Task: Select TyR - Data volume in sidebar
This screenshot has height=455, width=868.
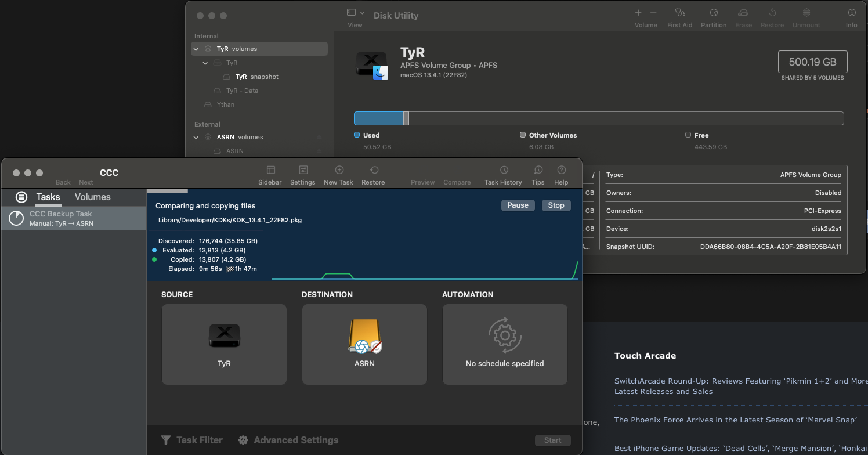Action: (243, 91)
